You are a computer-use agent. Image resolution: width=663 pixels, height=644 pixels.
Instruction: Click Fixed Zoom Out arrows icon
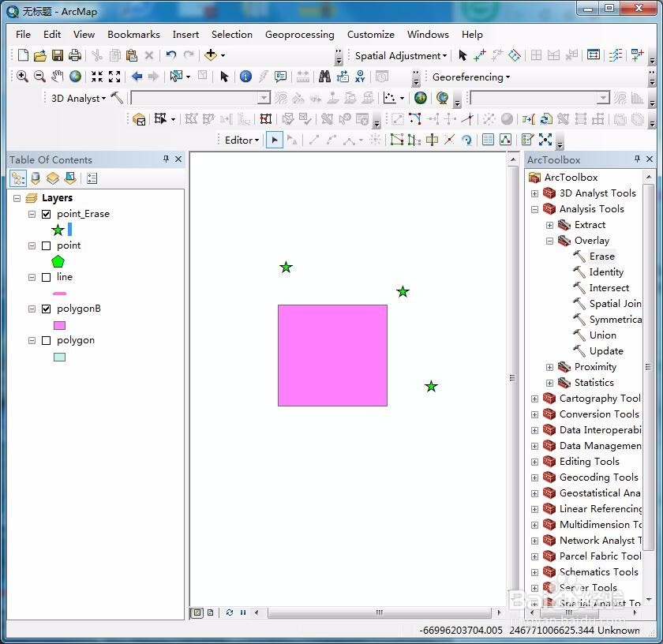pyautogui.click(x=114, y=77)
